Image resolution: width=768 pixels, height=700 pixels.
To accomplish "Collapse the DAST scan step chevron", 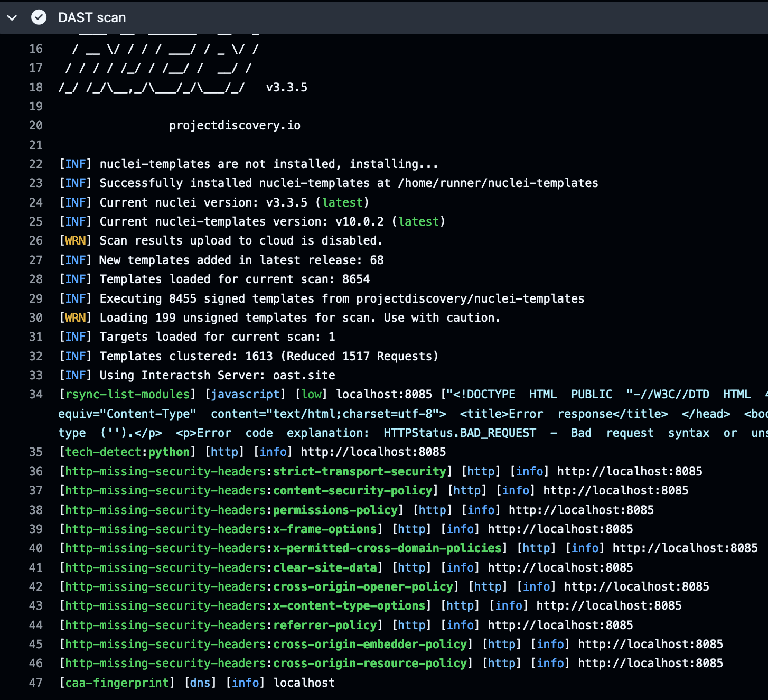I will click(12, 17).
